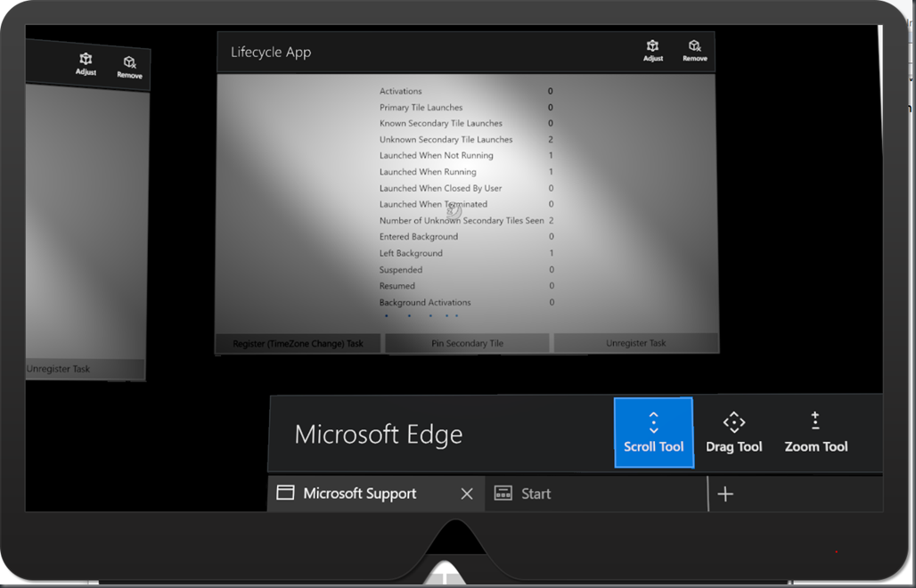Click Remove icon in Lifecycle App window
The width and height of the screenshot is (916, 588).
695,51
